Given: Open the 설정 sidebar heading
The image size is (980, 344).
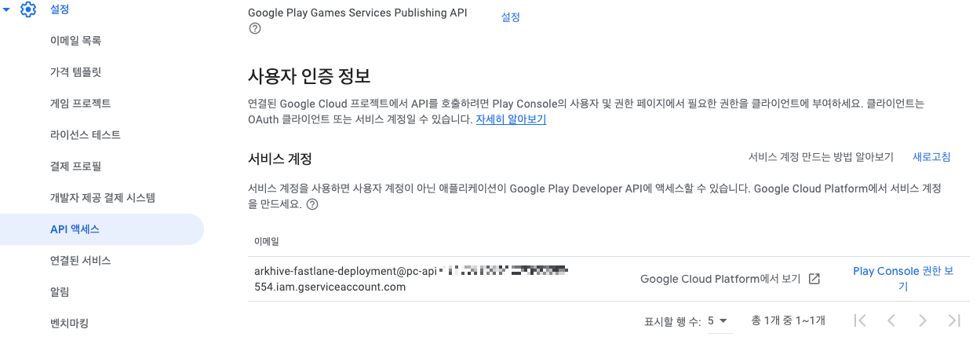Looking at the screenshot, I should (60, 10).
